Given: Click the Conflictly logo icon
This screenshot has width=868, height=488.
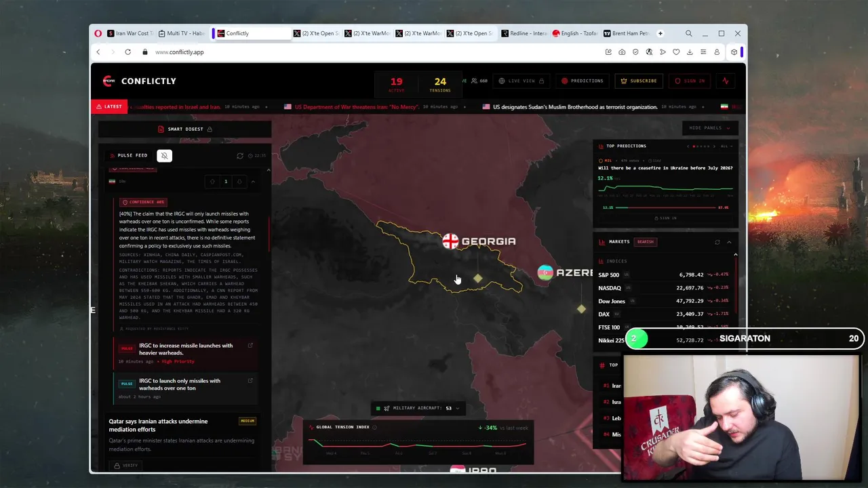Looking at the screenshot, I should pos(108,81).
